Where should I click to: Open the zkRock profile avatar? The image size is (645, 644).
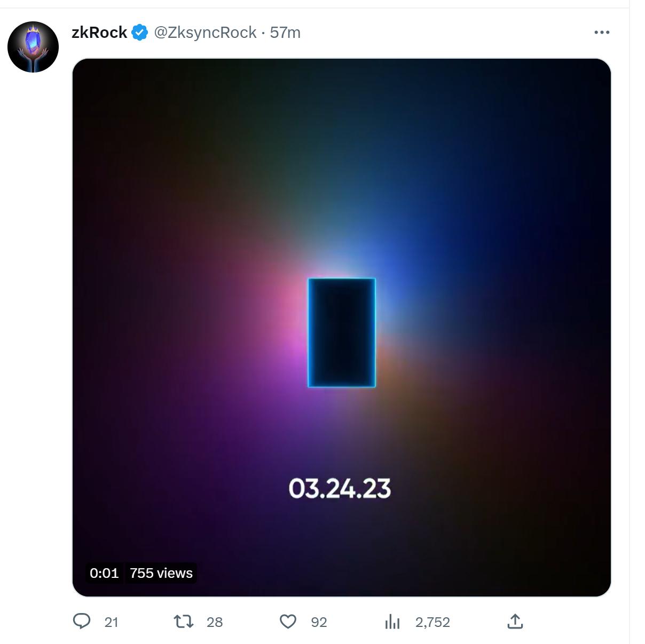pyautogui.click(x=33, y=47)
